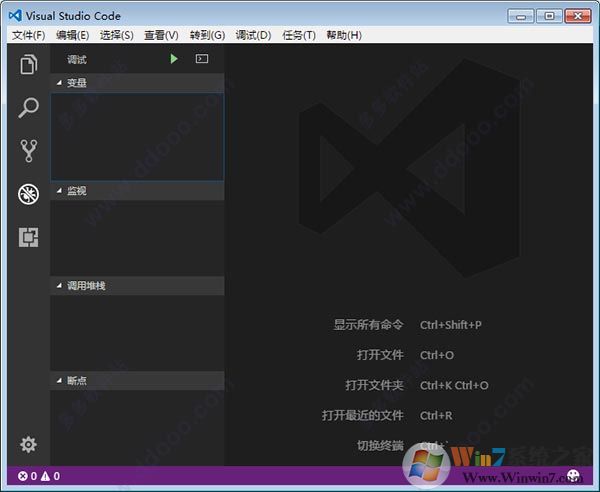Collapse the 监视 (Watch) section

click(137, 191)
